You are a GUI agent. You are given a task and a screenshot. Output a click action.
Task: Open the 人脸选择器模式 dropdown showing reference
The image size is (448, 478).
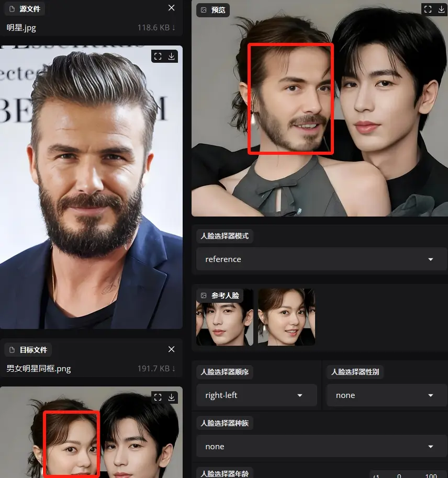pyautogui.click(x=319, y=259)
